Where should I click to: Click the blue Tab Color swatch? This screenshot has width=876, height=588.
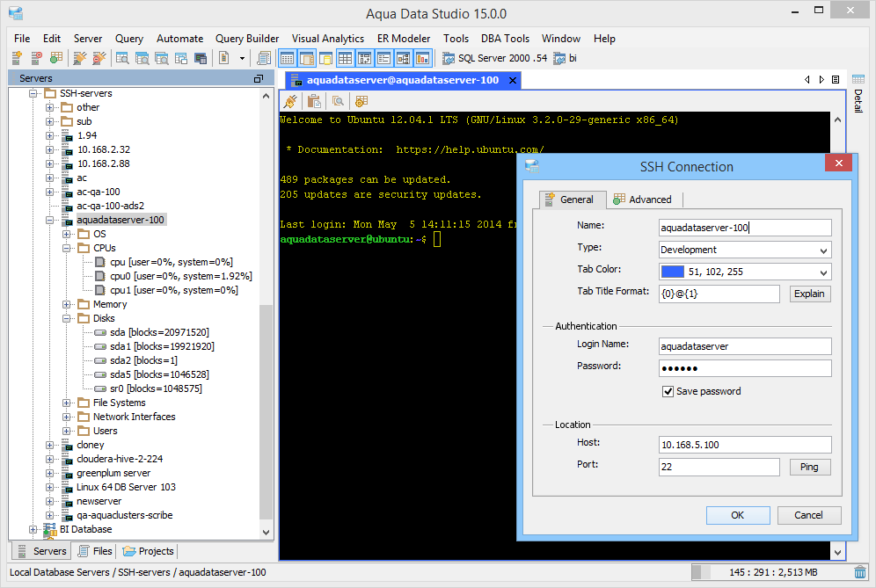click(x=672, y=272)
